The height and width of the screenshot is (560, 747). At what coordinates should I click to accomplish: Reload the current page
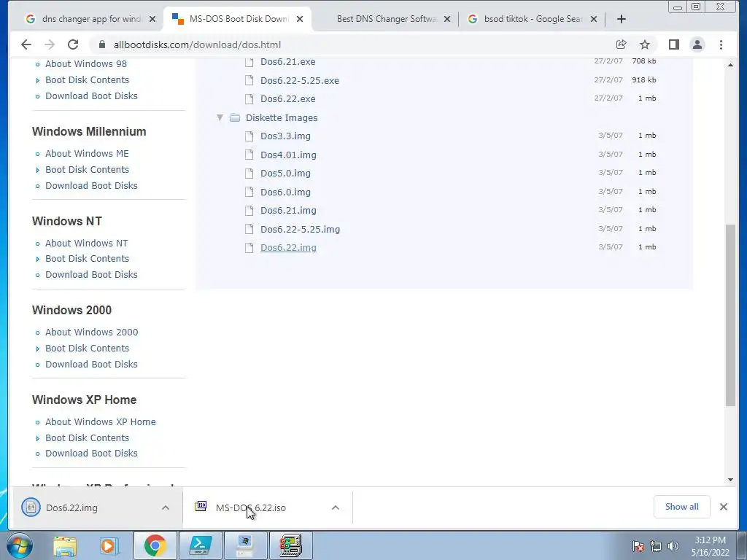coord(73,44)
